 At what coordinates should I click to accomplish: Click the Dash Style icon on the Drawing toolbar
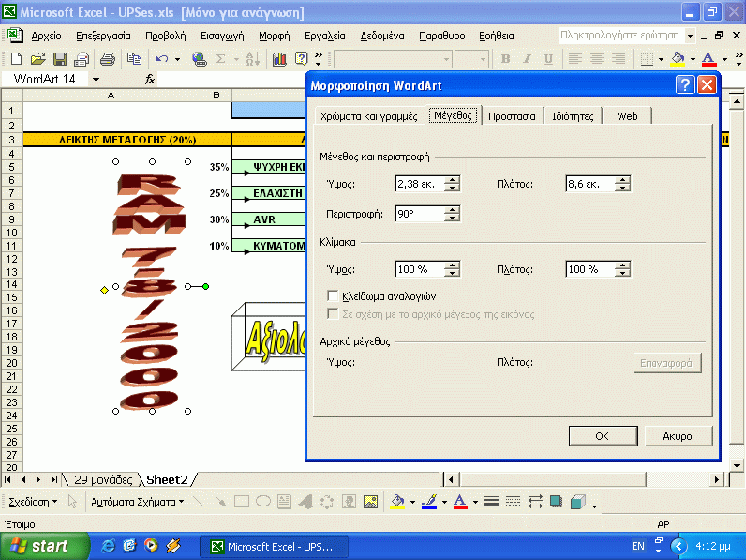click(513, 502)
